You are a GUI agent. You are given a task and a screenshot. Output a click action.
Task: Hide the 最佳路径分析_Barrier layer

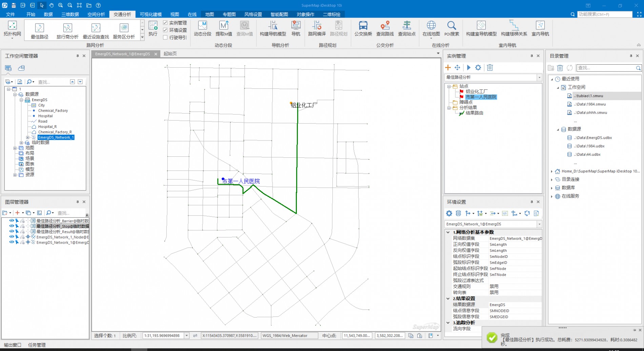click(12, 221)
